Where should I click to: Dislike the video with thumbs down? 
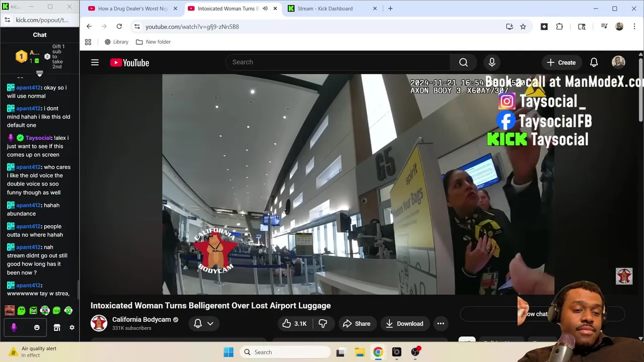pos(323,324)
